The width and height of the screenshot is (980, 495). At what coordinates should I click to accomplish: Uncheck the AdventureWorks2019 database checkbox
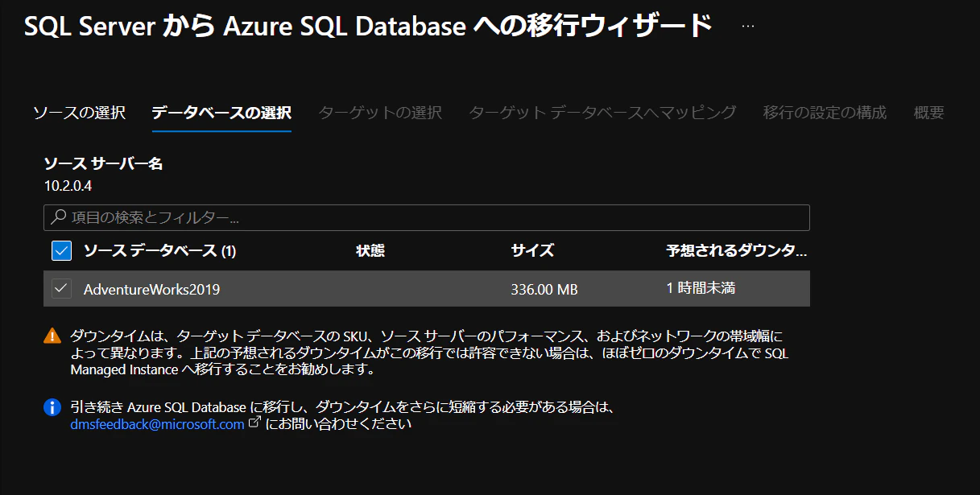pos(62,288)
